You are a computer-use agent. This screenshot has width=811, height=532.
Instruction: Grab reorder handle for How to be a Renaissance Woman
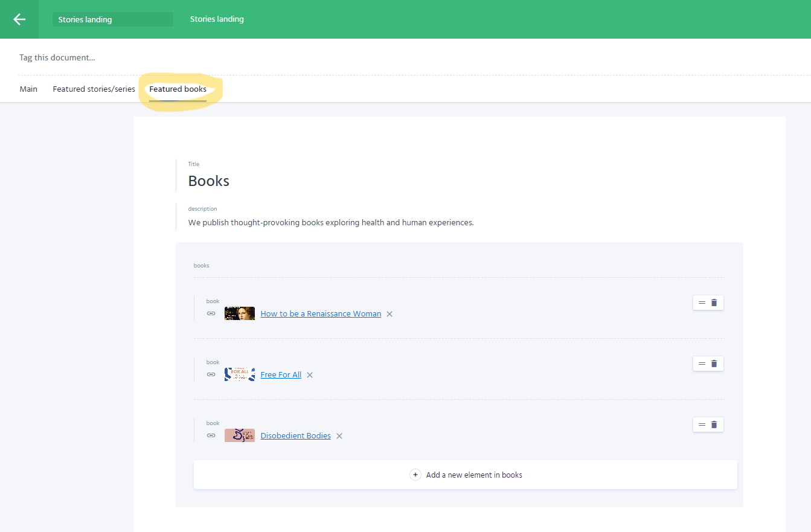click(x=702, y=303)
